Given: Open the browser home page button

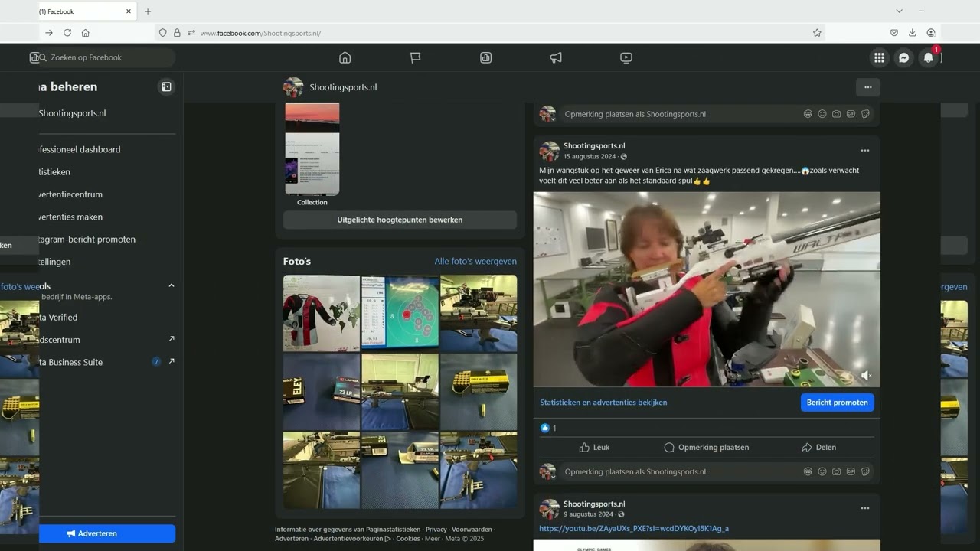Looking at the screenshot, I should click(86, 33).
